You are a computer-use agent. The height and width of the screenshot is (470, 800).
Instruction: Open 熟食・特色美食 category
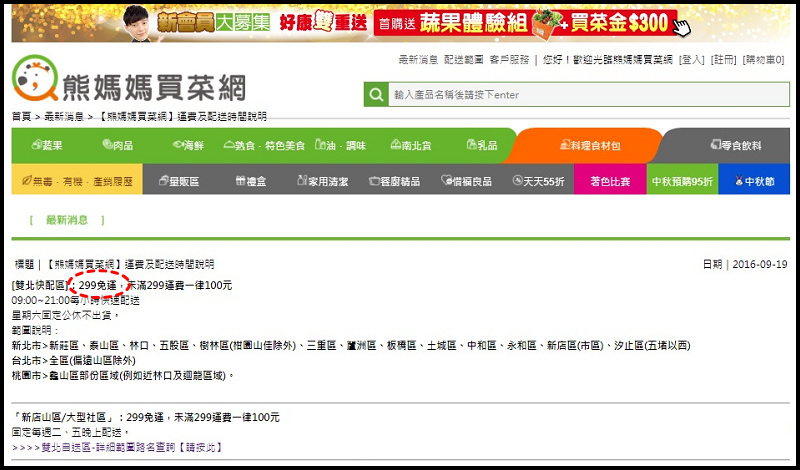click(264, 145)
